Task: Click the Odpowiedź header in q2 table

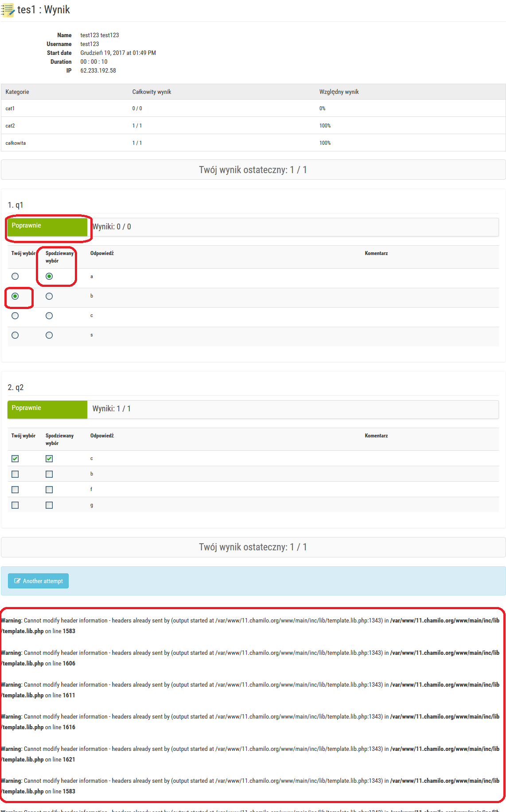Action: point(102,436)
